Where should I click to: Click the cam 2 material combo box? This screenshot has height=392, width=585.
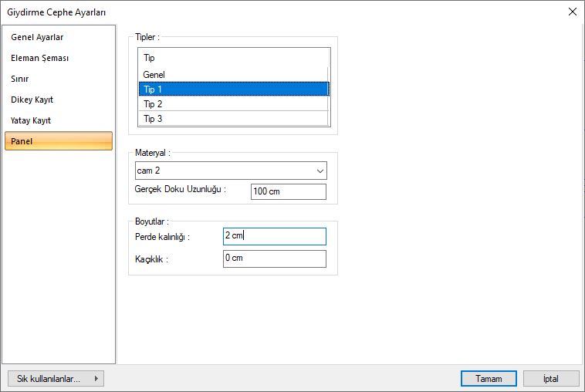224,171
